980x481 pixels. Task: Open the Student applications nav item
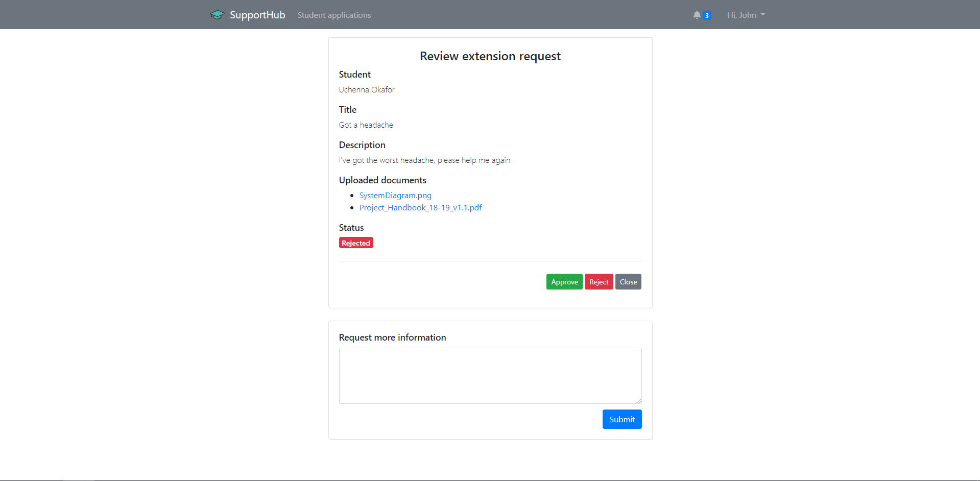coord(334,15)
